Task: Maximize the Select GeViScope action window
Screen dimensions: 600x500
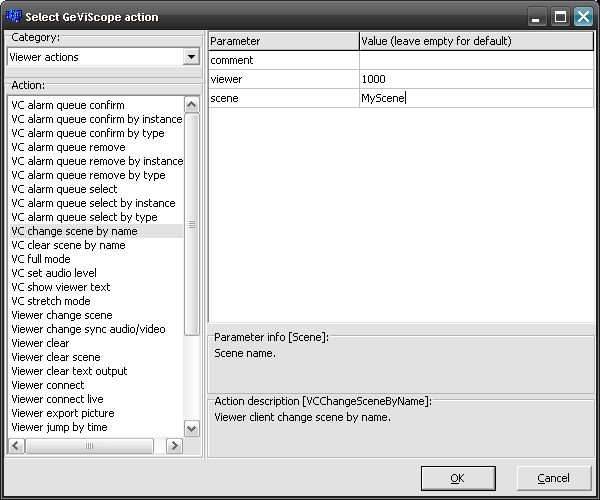Action: [x=561, y=16]
